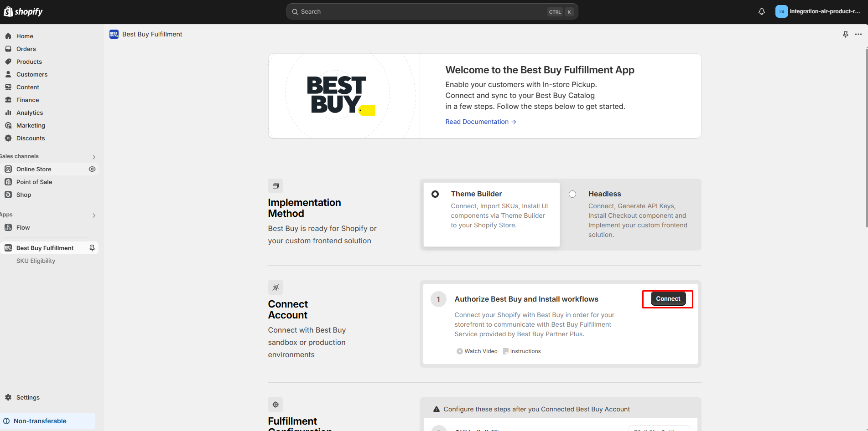Open the three-dot more actions menu
The width and height of the screenshot is (868, 431).
pyautogui.click(x=858, y=34)
